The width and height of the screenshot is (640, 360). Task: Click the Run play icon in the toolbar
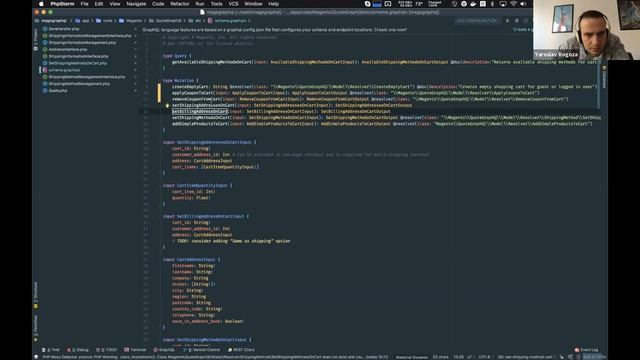point(508,20)
